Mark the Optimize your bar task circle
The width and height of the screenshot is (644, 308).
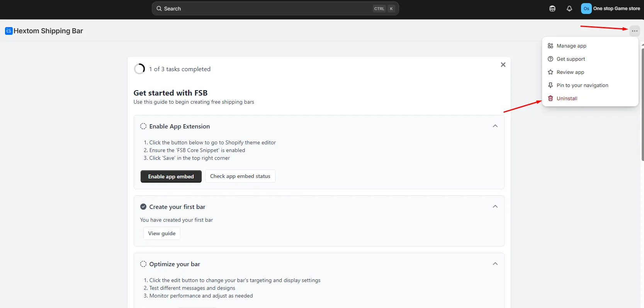[143, 264]
